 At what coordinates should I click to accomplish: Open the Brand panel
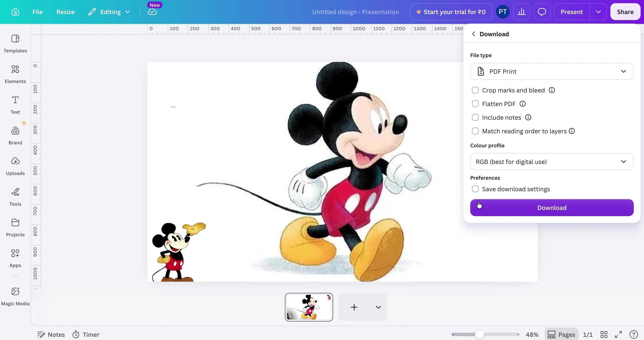click(x=15, y=136)
